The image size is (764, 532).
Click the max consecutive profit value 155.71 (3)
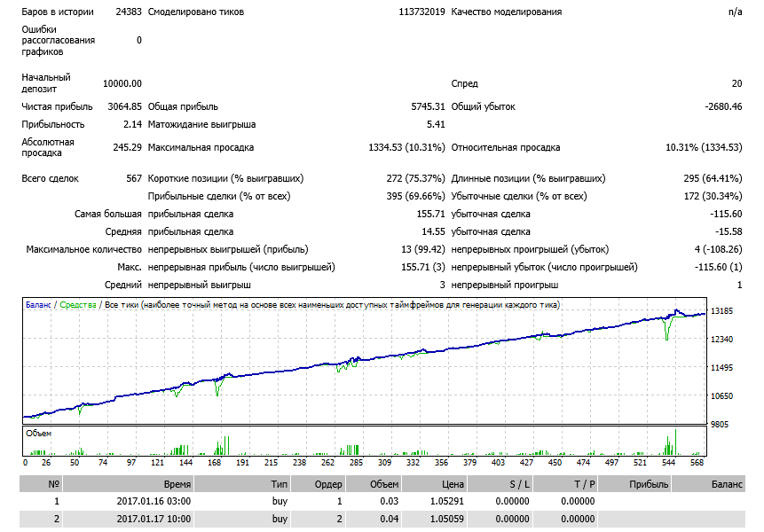pos(423,267)
